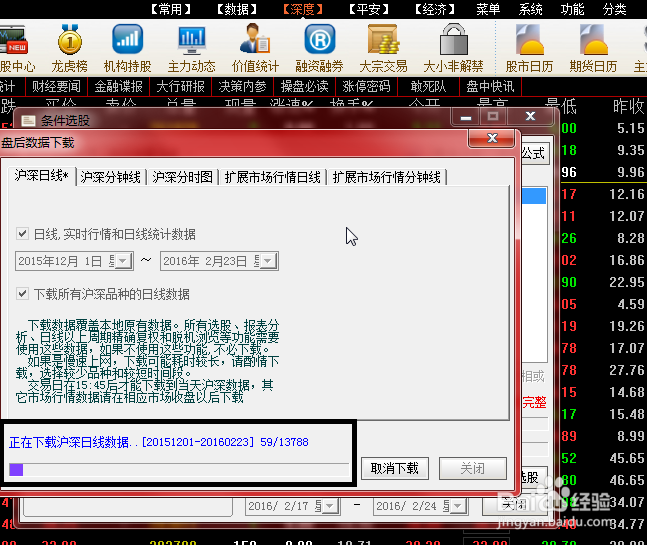Toggle 下载所有沪深品种的日线数据 checkbox
Screen dimensions: 647x545
pyautogui.click(x=22, y=294)
